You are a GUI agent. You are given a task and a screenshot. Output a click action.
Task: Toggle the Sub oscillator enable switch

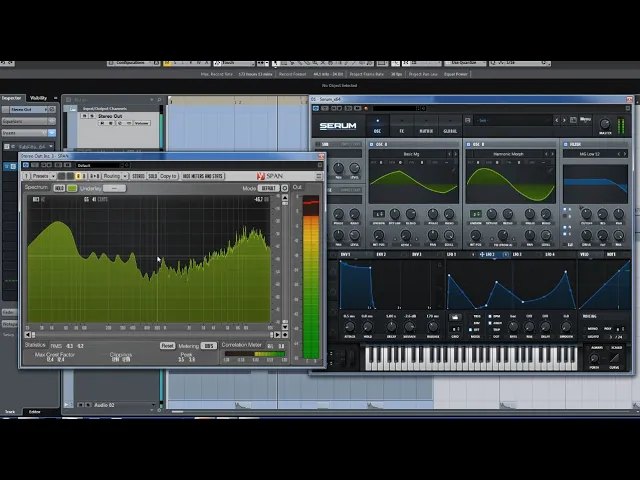(318, 144)
